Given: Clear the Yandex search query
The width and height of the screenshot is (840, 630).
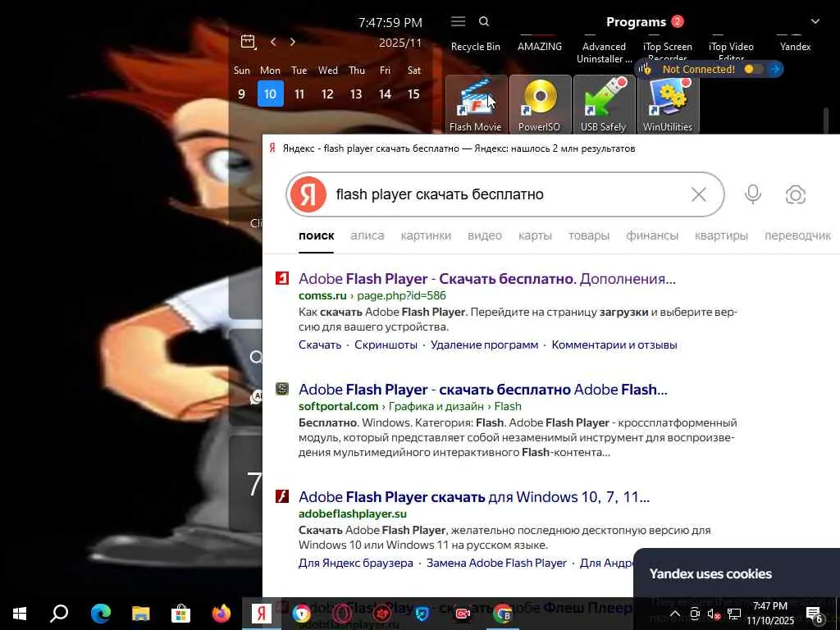Looking at the screenshot, I should click(x=699, y=194).
